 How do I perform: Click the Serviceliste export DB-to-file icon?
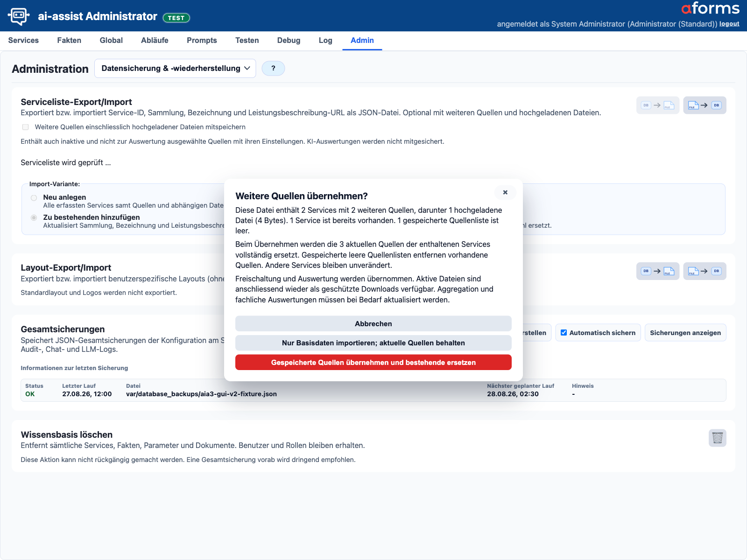pyautogui.click(x=657, y=105)
